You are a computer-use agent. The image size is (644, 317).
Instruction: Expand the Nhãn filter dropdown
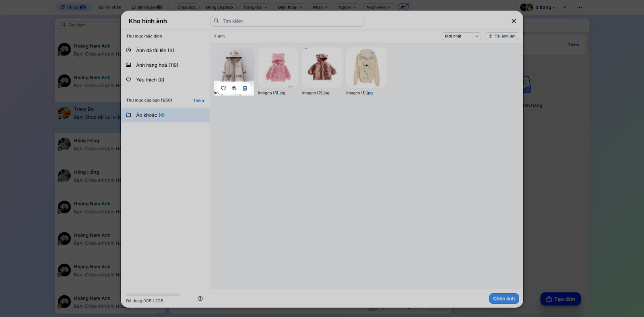click(x=320, y=7)
